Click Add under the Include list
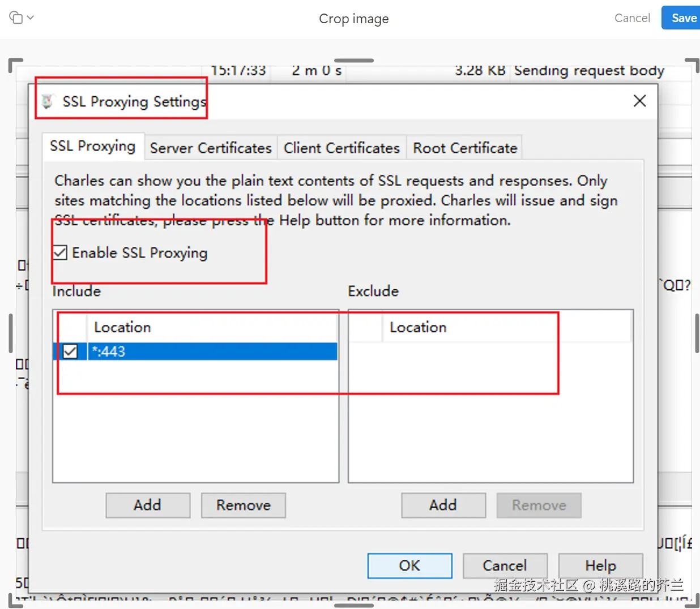This screenshot has height=609, width=700. coord(148,505)
